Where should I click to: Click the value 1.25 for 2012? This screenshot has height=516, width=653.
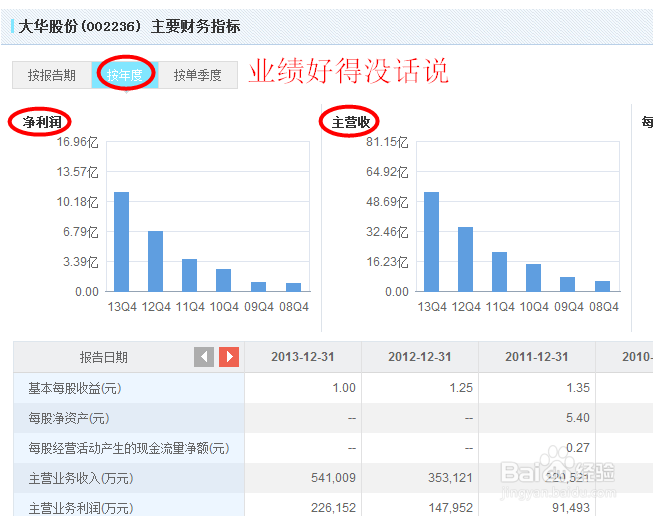coord(461,388)
